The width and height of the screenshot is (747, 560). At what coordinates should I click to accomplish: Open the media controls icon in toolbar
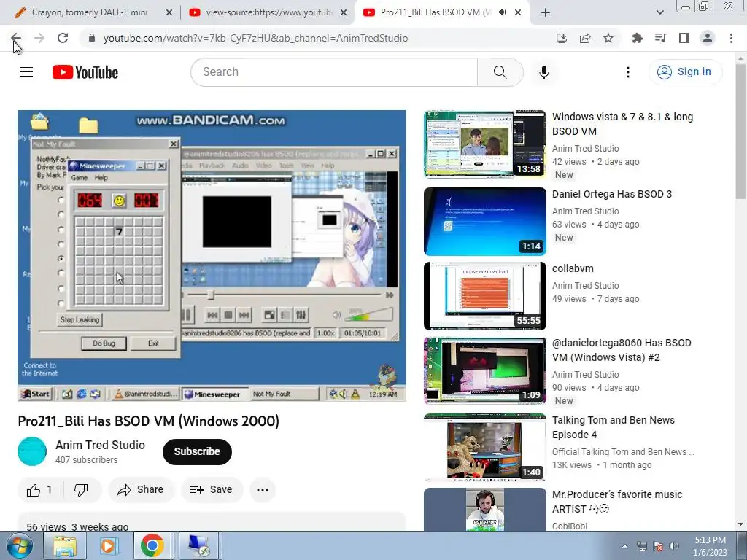(660, 38)
